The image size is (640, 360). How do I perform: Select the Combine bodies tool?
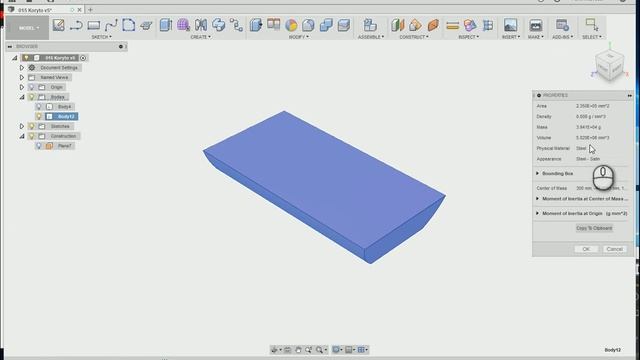(326, 25)
